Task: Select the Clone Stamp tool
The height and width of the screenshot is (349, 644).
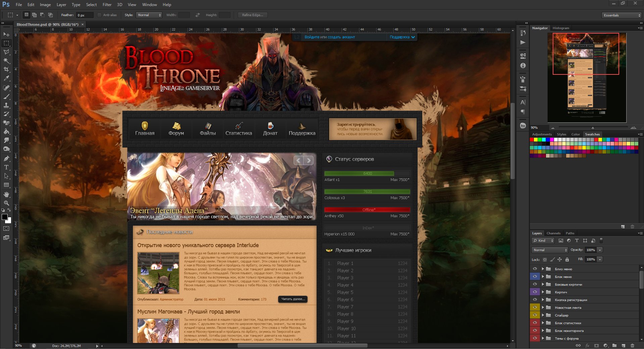Action: (x=6, y=105)
